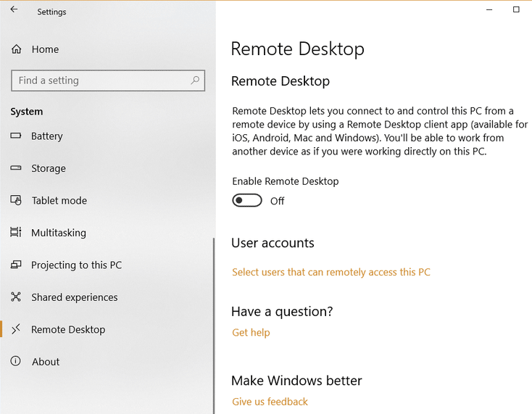
Task: Click the sidebar vertical scrollbar
Action: tap(214, 325)
